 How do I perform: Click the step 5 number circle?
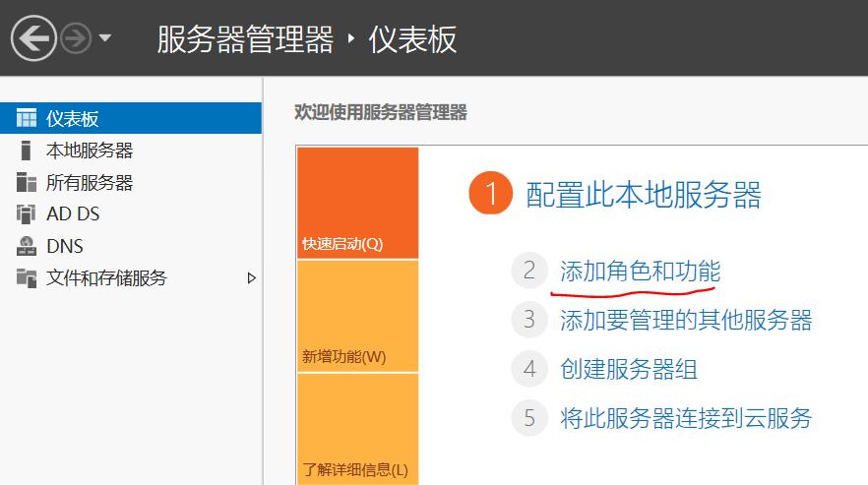point(529,418)
